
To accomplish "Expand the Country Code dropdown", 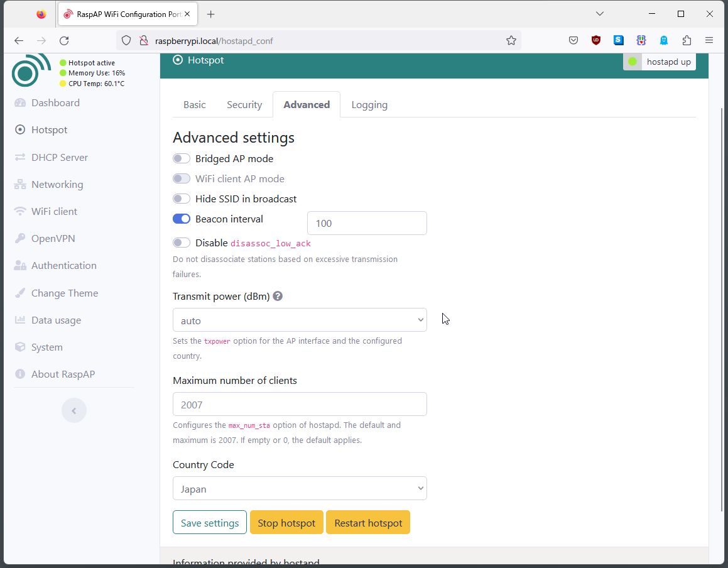I will coord(300,488).
